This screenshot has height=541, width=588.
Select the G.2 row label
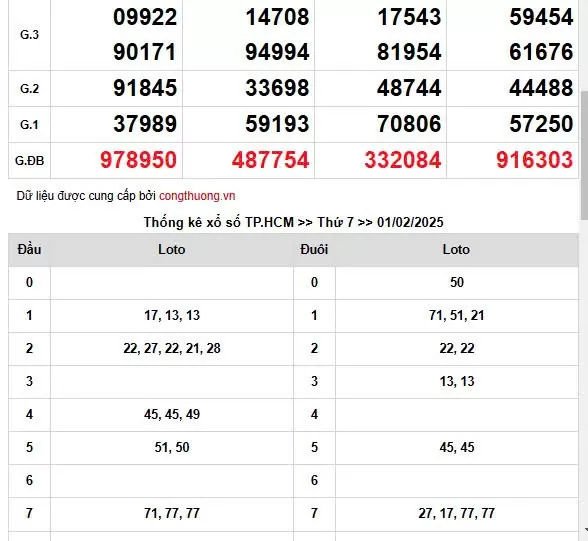pyautogui.click(x=29, y=88)
